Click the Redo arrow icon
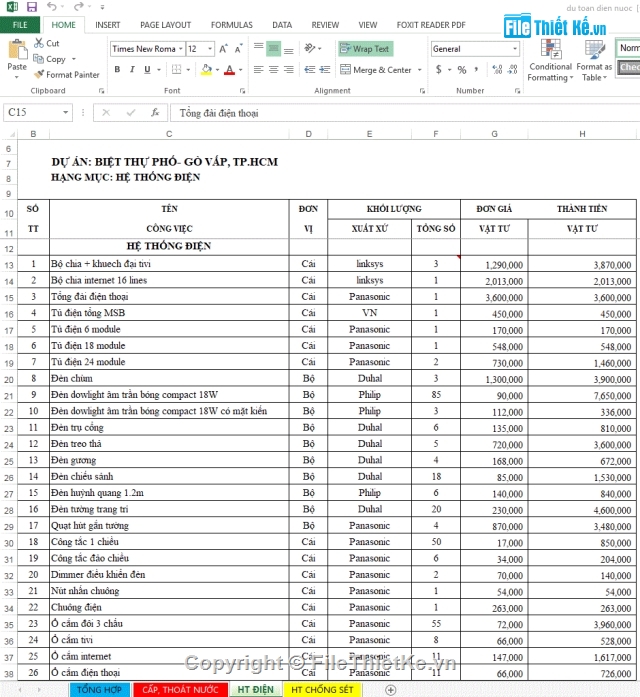The width and height of the screenshot is (640, 697). (x=79, y=7)
